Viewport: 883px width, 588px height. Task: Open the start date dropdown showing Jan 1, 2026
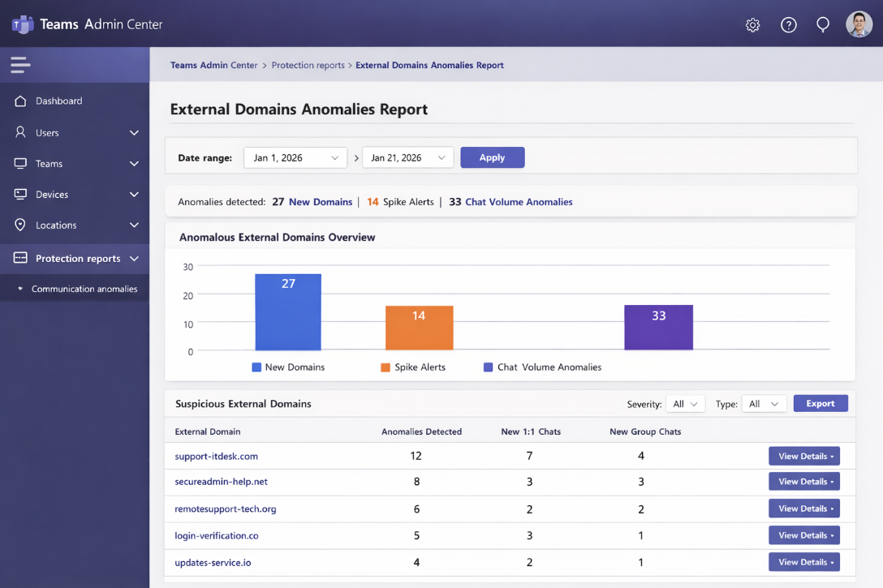point(295,157)
